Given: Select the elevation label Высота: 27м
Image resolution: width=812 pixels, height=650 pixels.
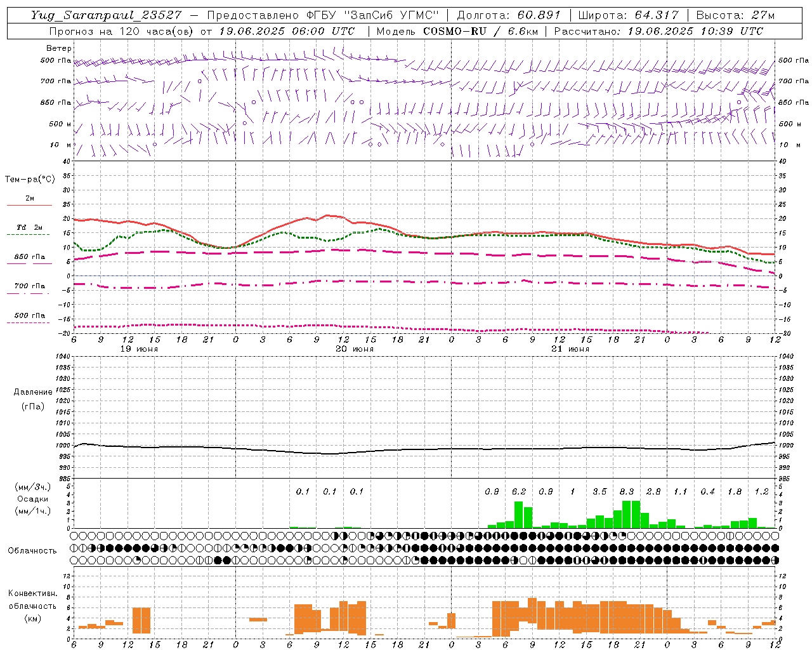Looking at the screenshot, I should [735, 15].
